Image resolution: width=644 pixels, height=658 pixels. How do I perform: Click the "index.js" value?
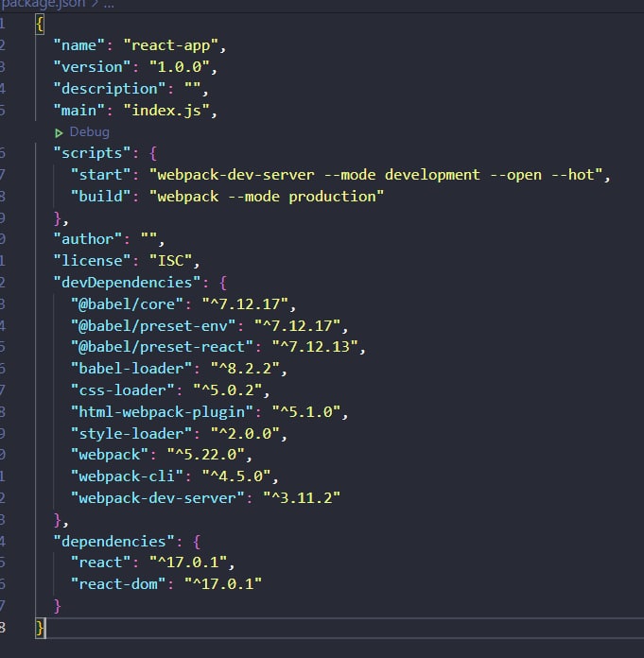pos(166,111)
